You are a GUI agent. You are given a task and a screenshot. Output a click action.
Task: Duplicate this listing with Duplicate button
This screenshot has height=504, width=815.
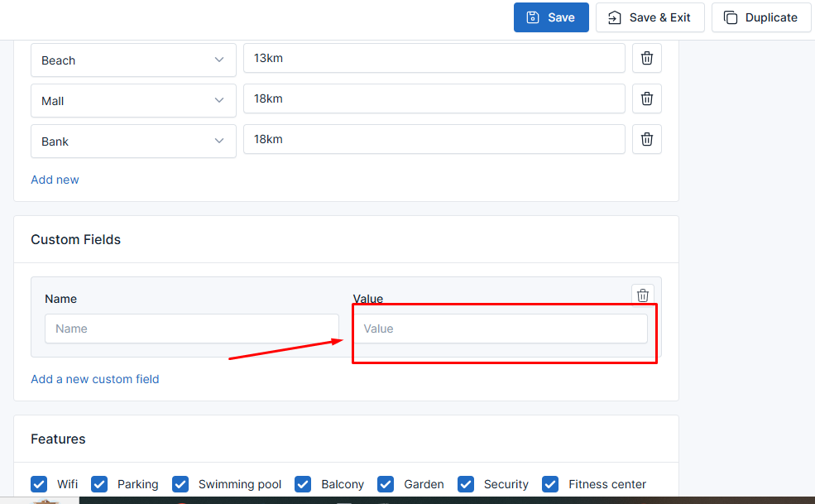(x=760, y=17)
